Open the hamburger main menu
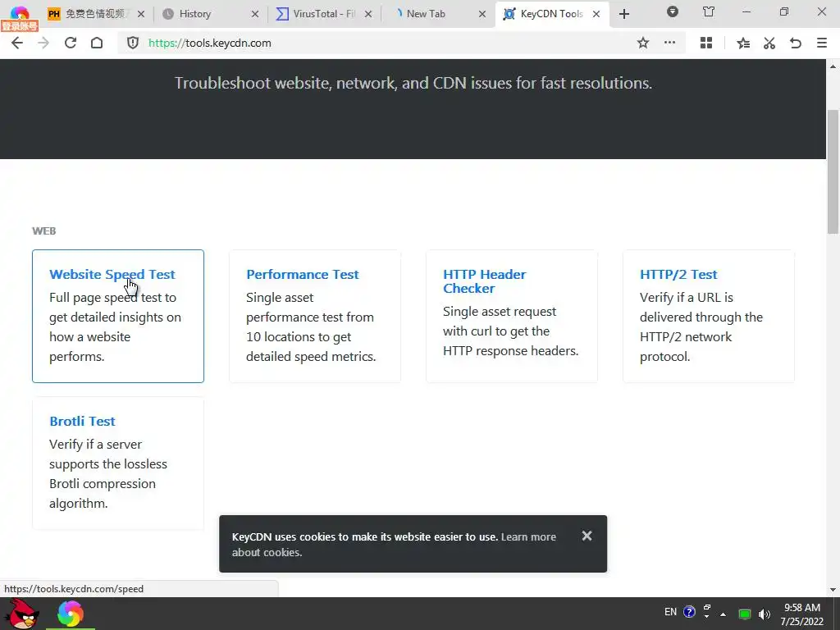Viewport: 840px width, 630px height. pyautogui.click(x=822, y=43)
